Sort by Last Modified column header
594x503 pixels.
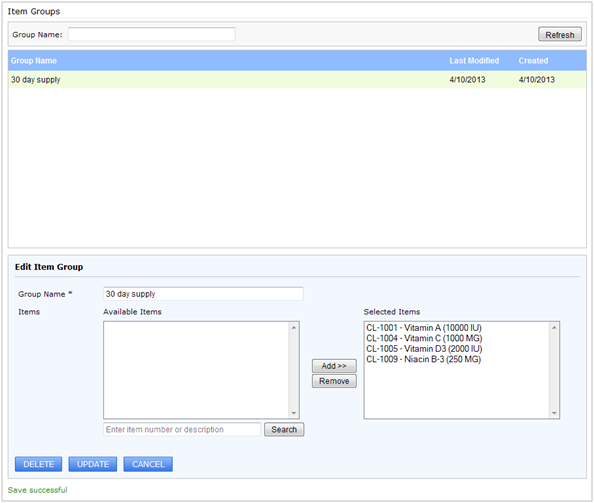click(x=474, y=61)
